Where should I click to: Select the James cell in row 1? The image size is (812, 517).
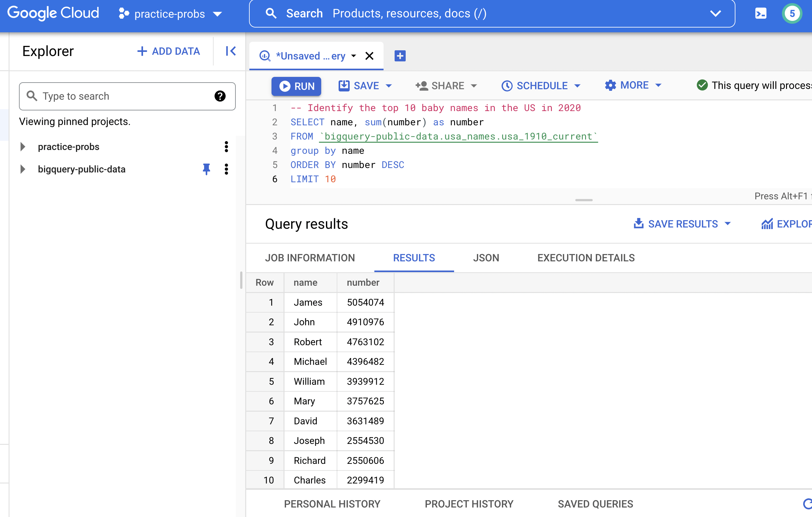(x=310, y=302)
